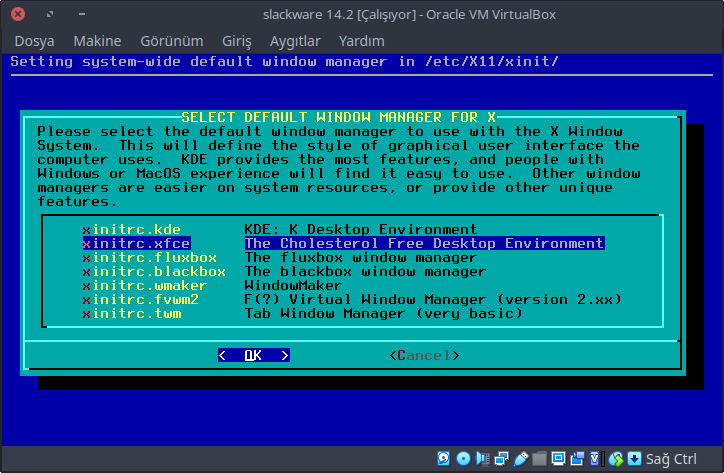Click 'KDE: K Desktop Environment' description
This screenshot has height=473, width=724.
[361, 230]
